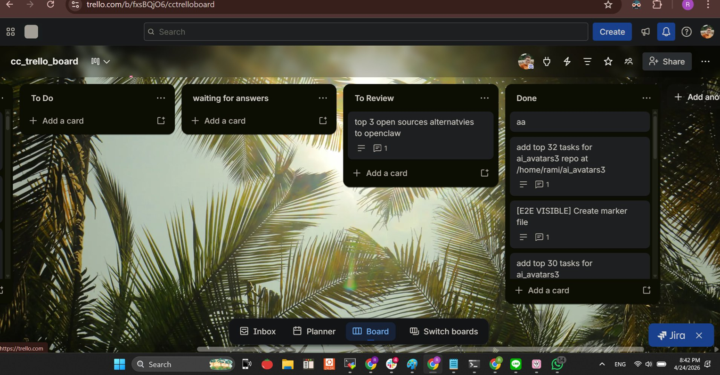Viewport: 720px width, 375px height.
Task: Change board visibility via people icon
Action: pos(629,62)
